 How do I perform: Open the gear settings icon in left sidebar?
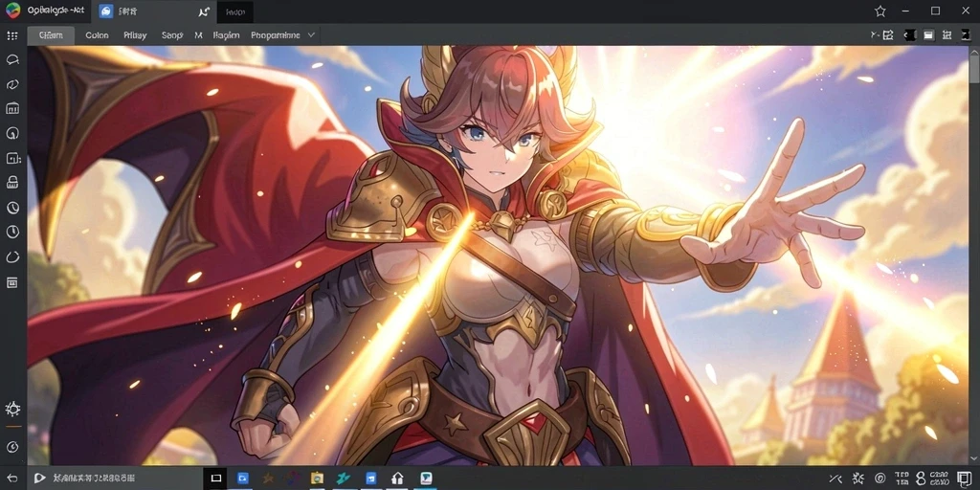click(x=11, y=410)
